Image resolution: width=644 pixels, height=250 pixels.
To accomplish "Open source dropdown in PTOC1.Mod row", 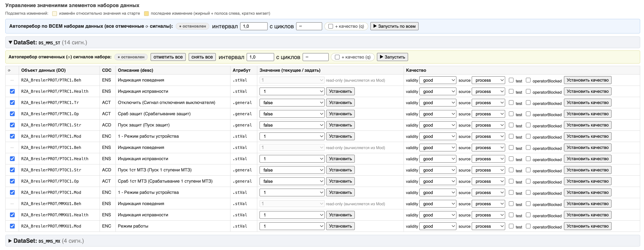I will 488,193.
